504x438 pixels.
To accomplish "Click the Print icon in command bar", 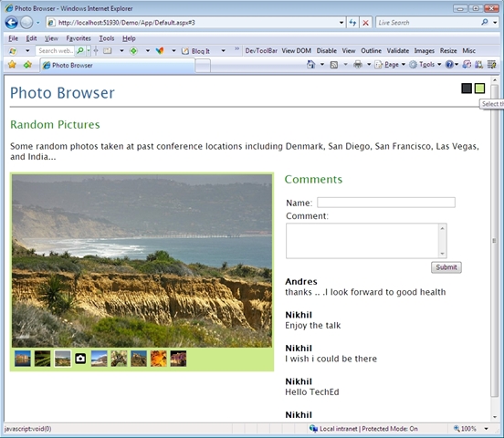I will pyautogui.click(x=358, y=65).
